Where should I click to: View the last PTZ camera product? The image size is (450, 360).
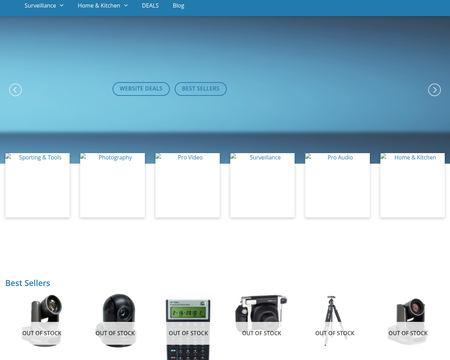click(x=408, y=321)
